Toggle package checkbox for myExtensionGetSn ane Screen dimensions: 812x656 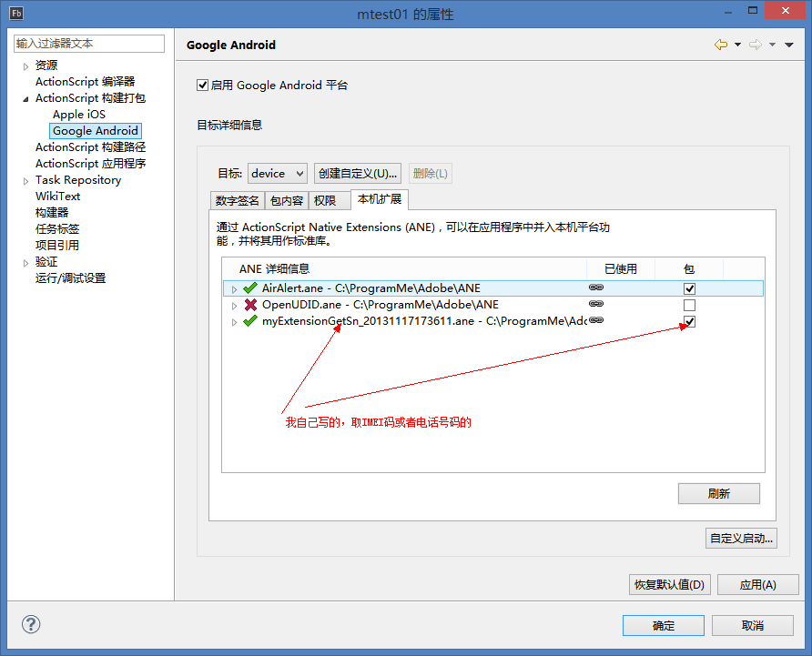689,321
